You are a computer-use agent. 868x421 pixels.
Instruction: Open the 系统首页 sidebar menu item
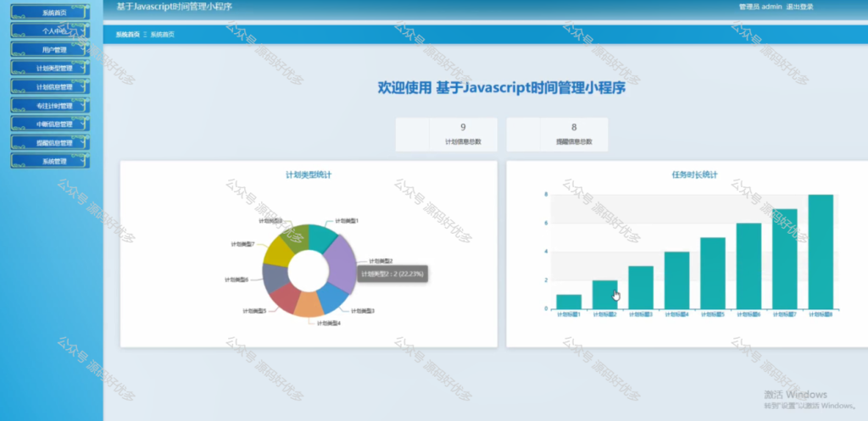pyautogui.click(x=50, y=12)
